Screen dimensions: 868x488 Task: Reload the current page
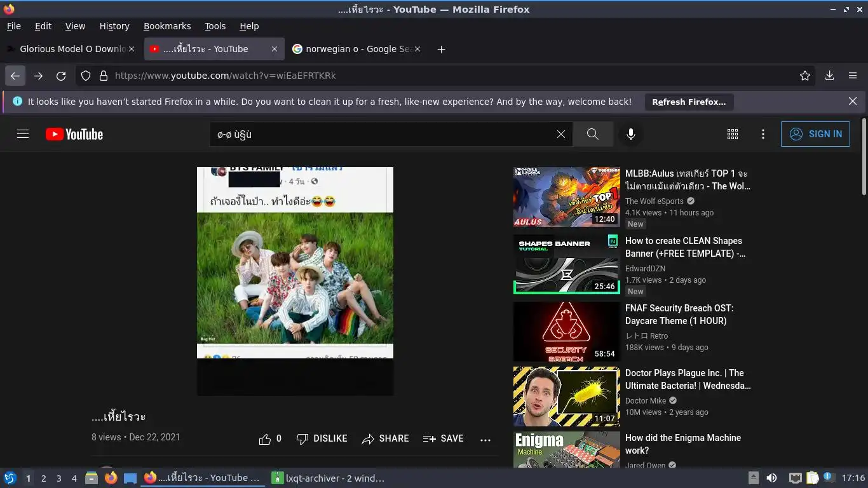61,76
